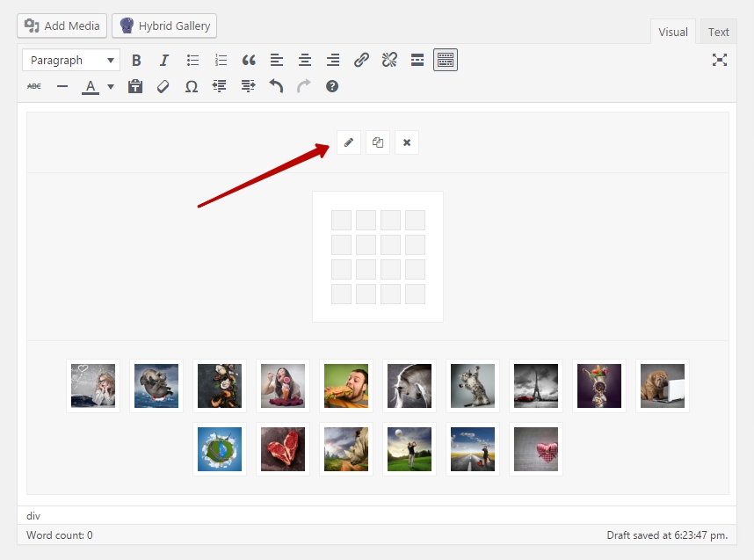The image size is (754, 560).
Task: Click the grid layout placeholder
Action: coord(378,257)
